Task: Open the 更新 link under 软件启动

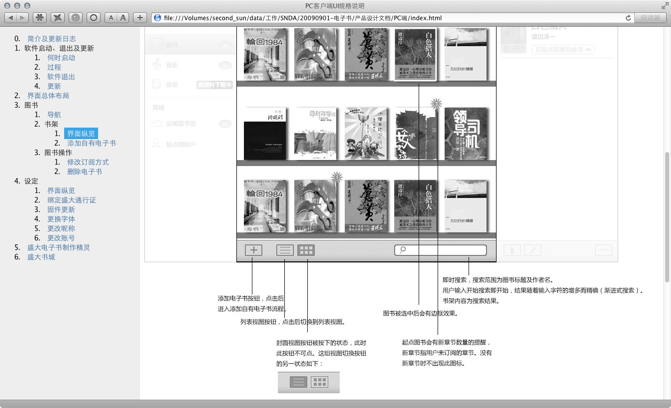Action: pos(54,86)
